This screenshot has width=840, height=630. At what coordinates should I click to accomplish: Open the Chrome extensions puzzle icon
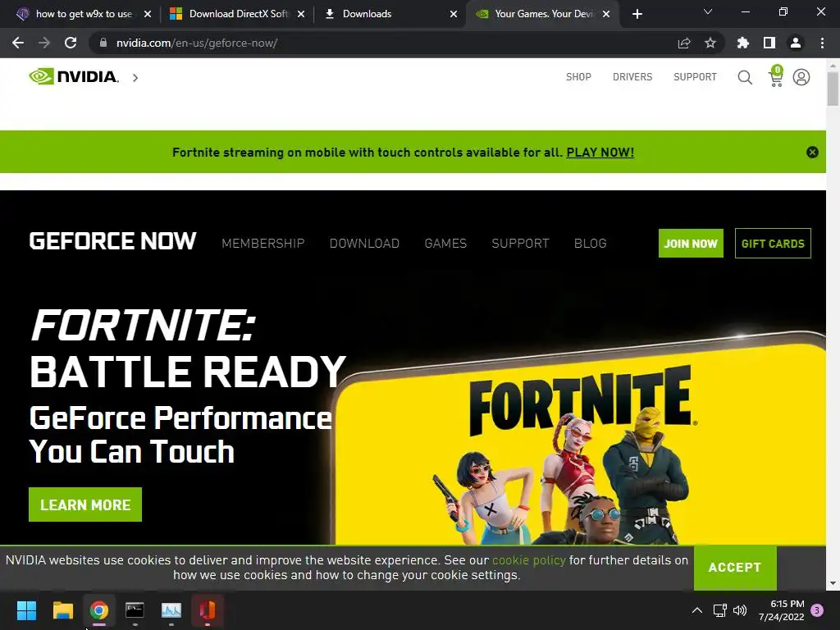743,43
